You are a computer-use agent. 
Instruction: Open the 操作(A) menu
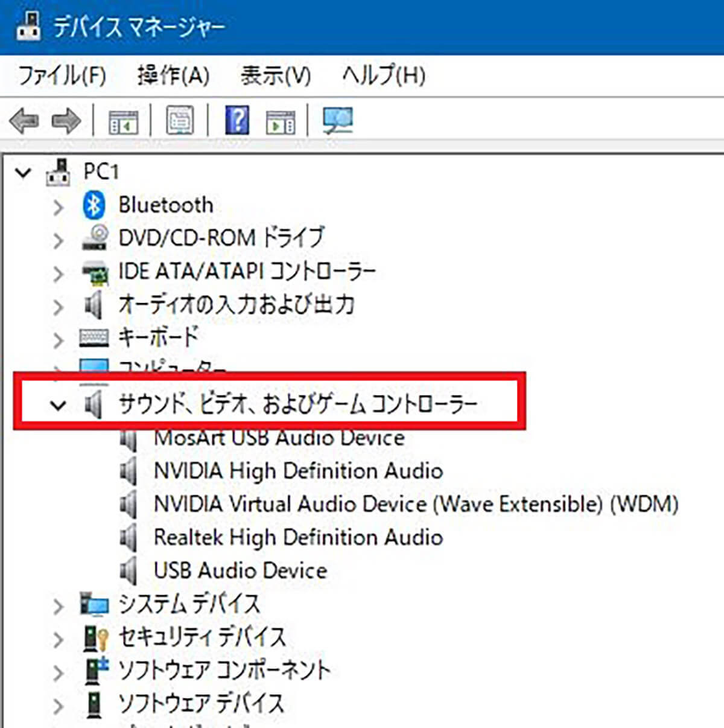(173, 75)
